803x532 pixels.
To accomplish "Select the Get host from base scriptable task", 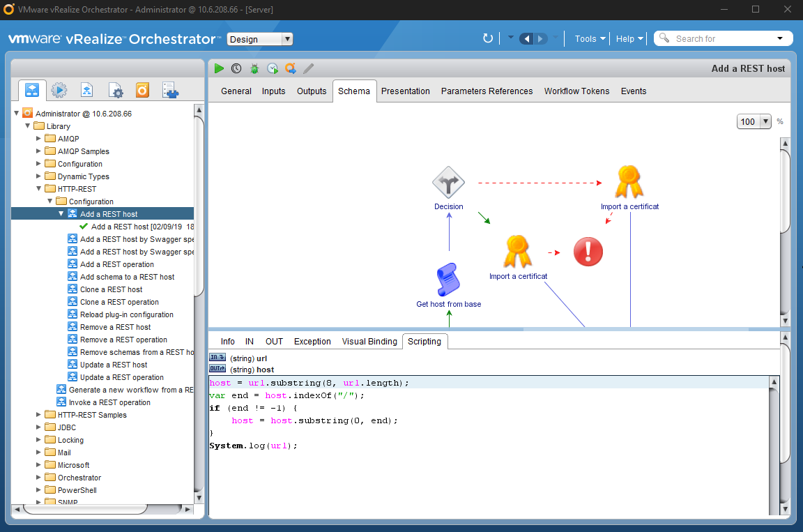I will pos(448,280).
